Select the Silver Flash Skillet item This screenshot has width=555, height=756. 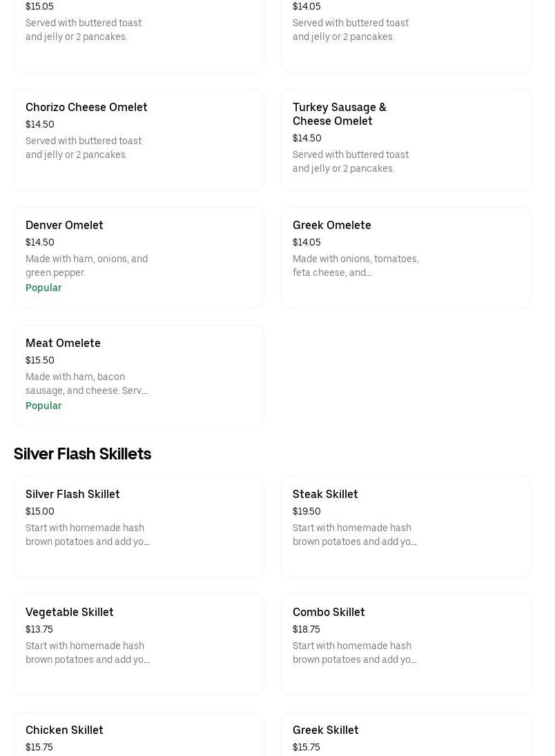139,526
